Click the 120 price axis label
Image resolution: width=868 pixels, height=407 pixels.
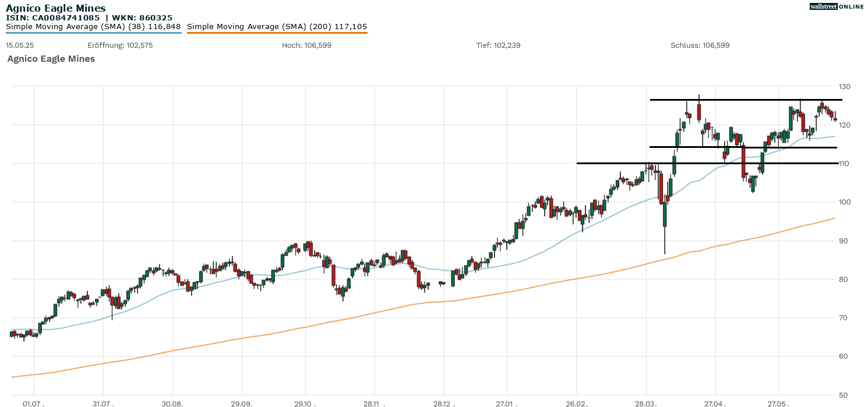coord(845,125)
